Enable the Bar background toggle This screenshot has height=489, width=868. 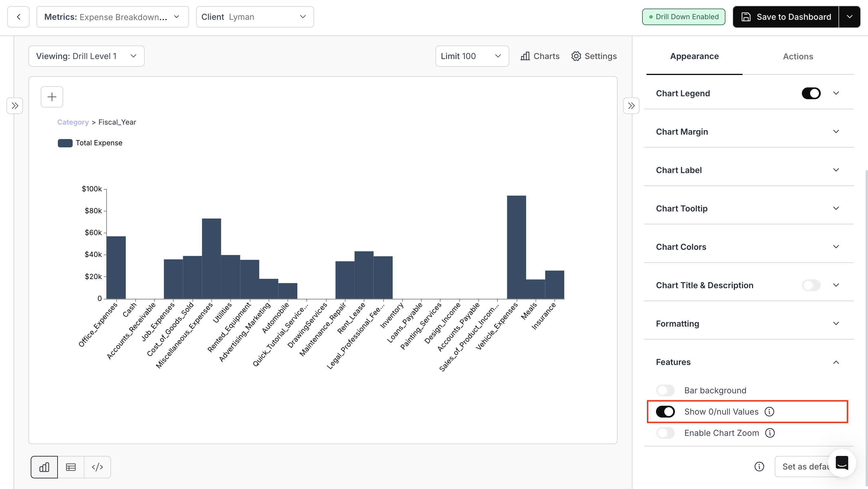tap(665, 390)
